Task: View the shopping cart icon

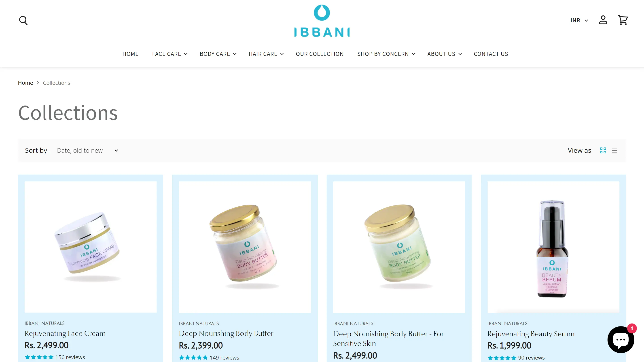Action: (623, 20)
